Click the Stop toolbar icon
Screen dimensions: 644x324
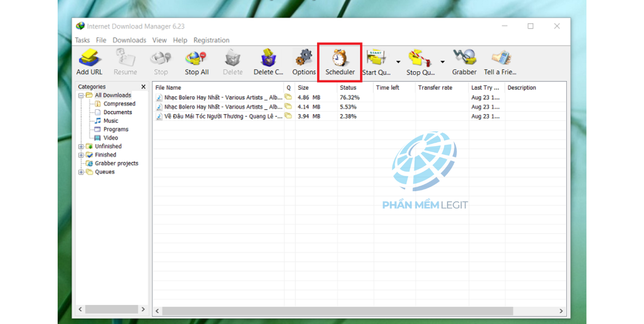161,58
